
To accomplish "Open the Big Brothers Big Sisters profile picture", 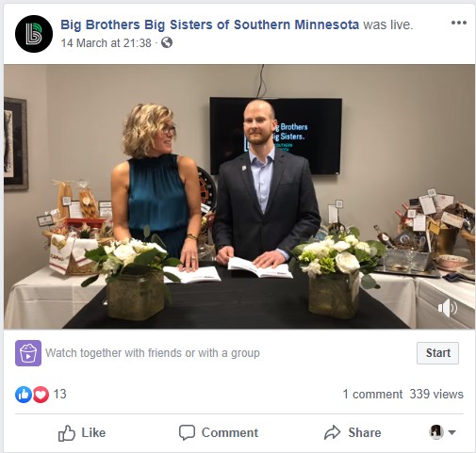I will point(34,34).
